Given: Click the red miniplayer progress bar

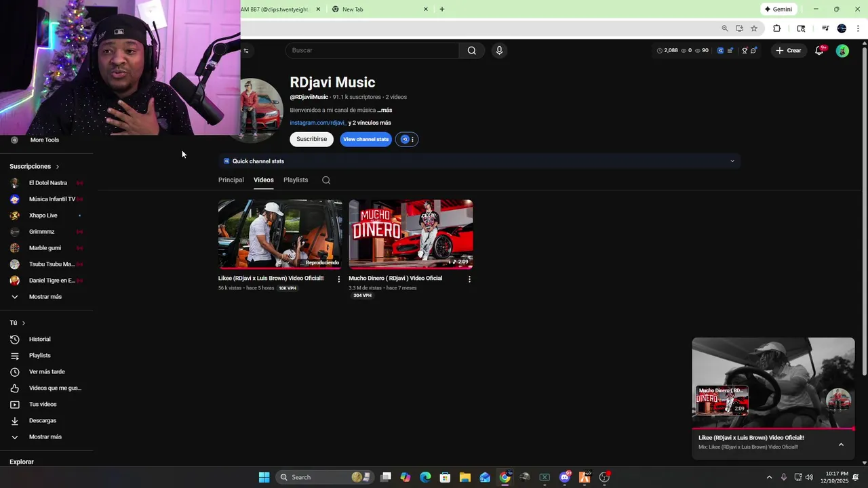Looking at the screenshot, I should click(773, 429).
